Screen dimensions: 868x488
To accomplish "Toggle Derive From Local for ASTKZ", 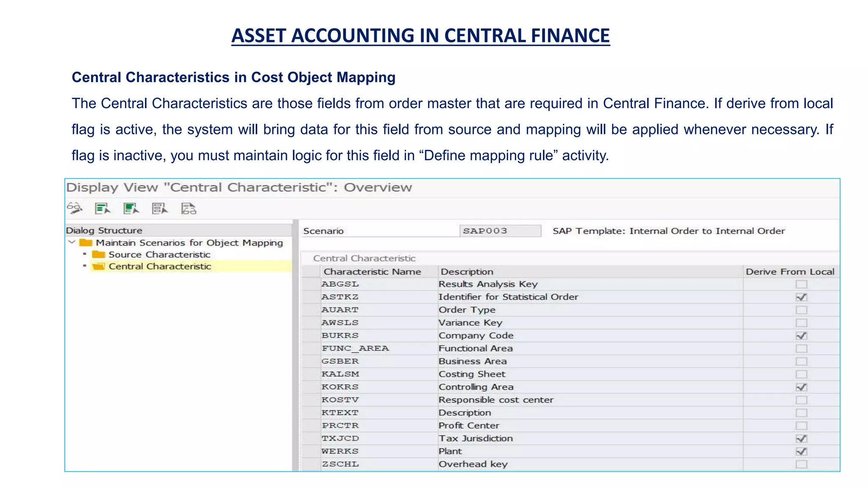I will (801, 297).
